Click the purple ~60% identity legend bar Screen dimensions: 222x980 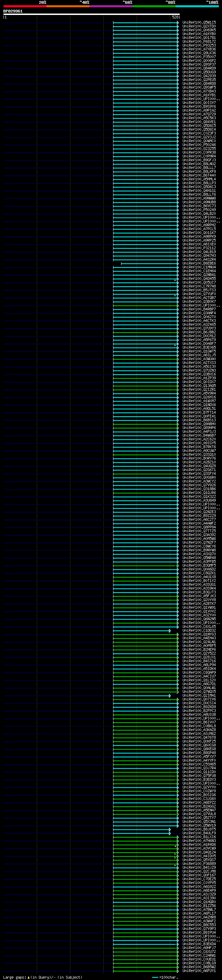pos(111,6)
